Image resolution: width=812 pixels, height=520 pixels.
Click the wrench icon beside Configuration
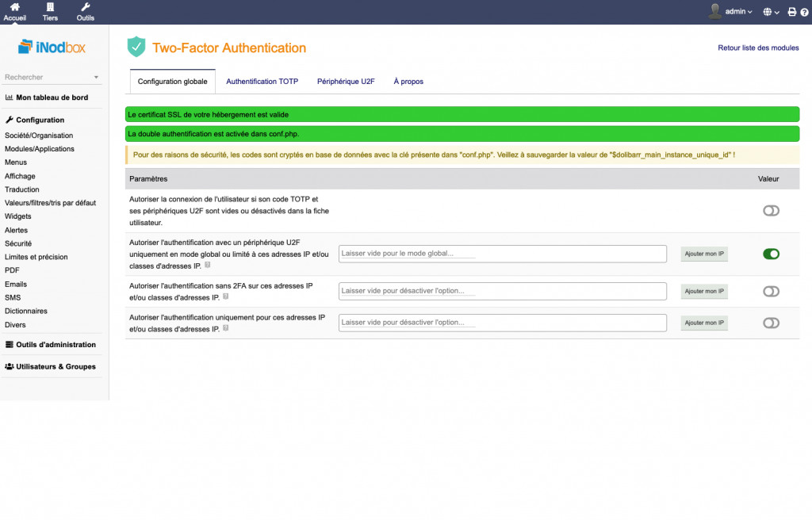pyautogui.click(x=9, y=120)
